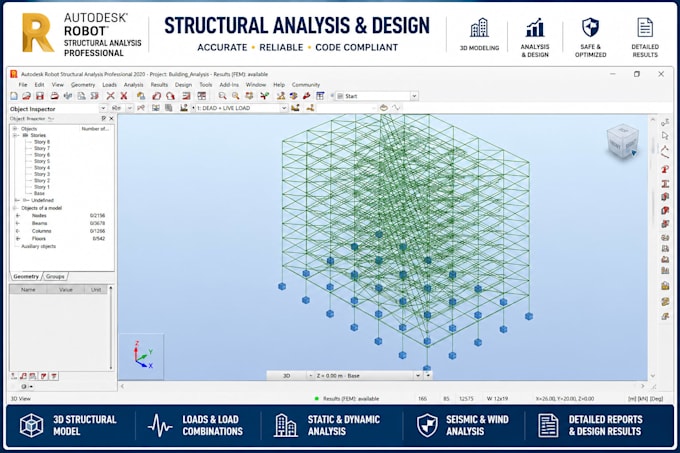
Task: Open the Object Inspector title dropdown arrow
Action: point(103,108)
